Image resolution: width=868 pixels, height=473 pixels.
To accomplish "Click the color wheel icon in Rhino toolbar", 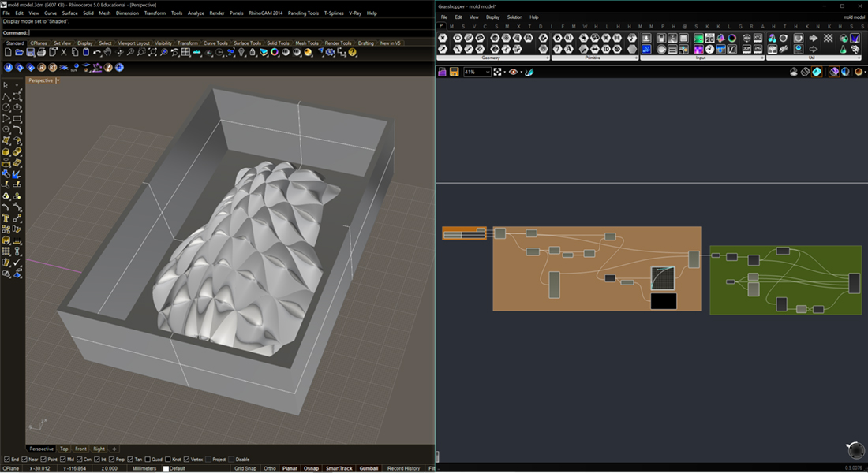I will (275, 52).
